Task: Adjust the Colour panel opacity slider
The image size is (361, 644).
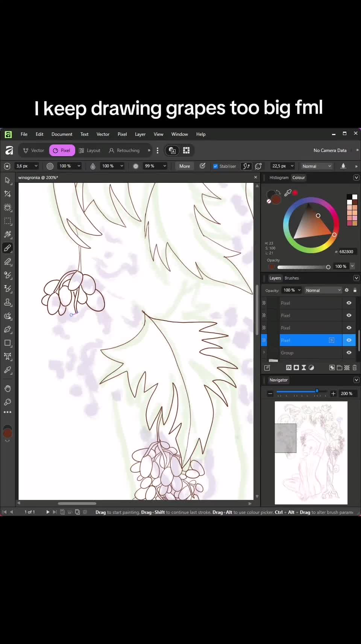Action: pyautogui.click(x=304, y=267)
